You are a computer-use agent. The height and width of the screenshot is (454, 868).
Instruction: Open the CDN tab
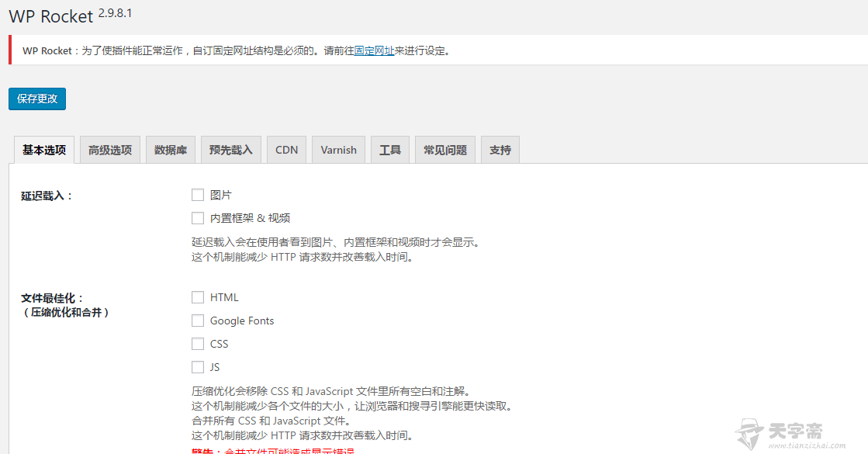[287, 150]
